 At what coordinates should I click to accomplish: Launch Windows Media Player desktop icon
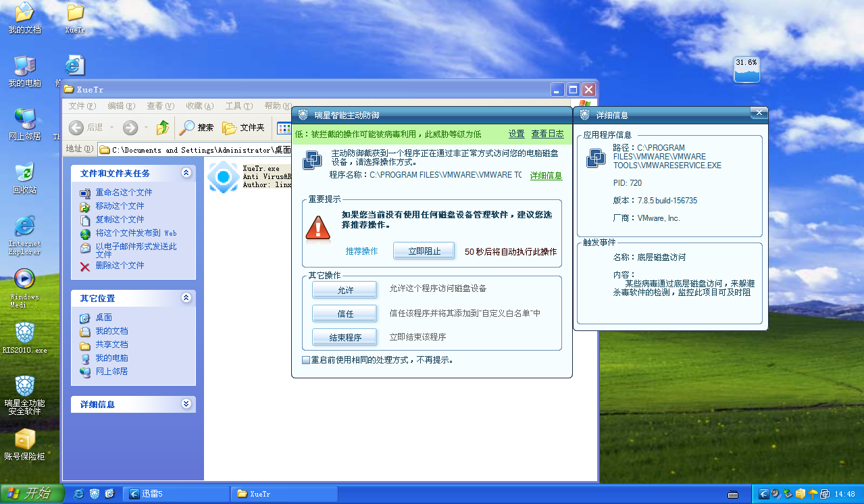click(24, 288)
